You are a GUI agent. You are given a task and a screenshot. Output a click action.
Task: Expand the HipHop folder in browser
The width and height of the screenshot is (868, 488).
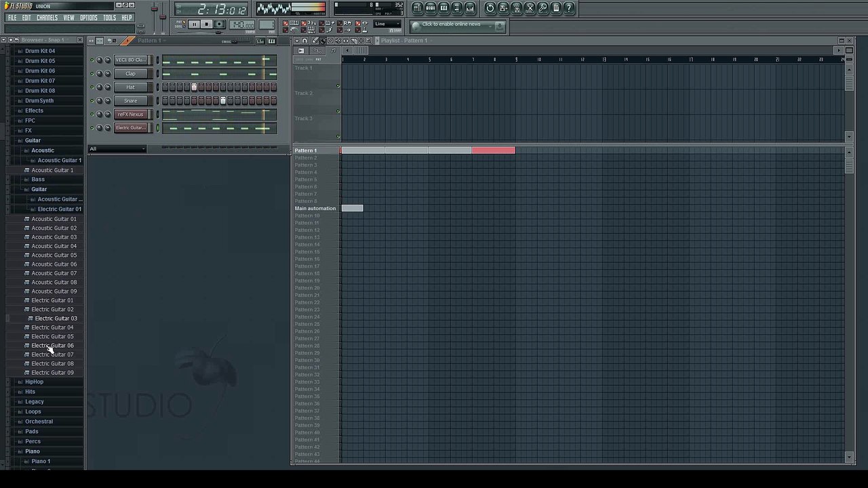tap(34, 382)
